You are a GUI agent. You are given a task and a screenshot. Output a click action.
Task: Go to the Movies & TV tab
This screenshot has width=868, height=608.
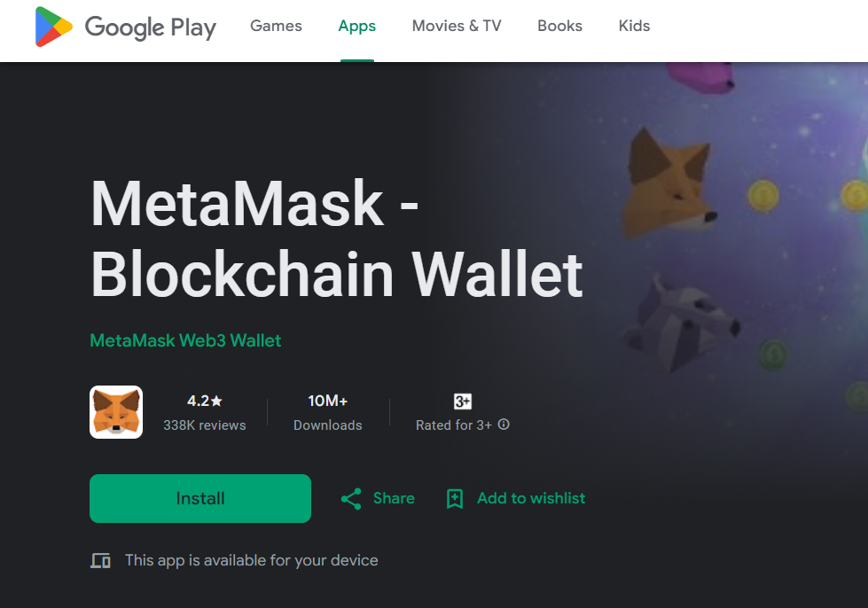[457, 26]
